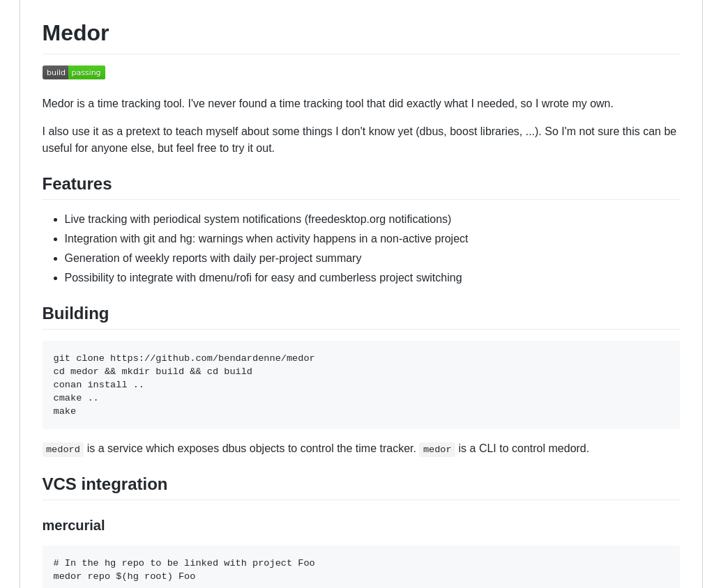Click the "make" line in code block
Screen dimensions: 714x588
click(65, 411)
